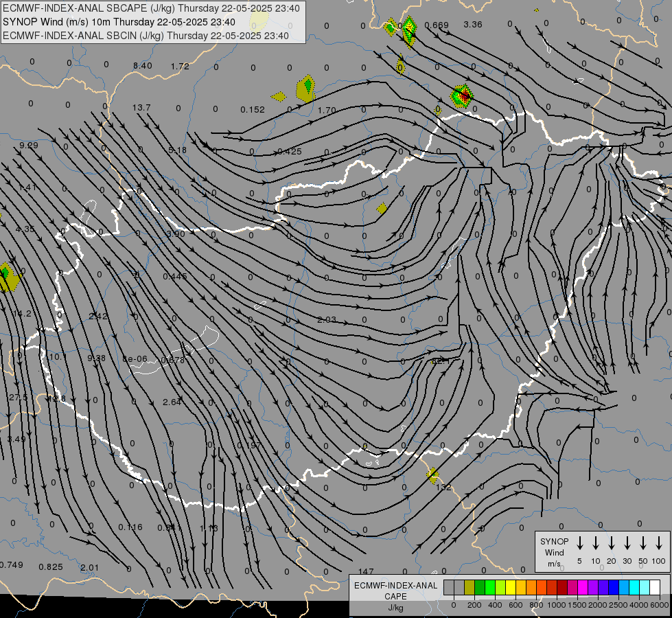Click the 1500 tick label on CAPE scale

click(577, 605)
